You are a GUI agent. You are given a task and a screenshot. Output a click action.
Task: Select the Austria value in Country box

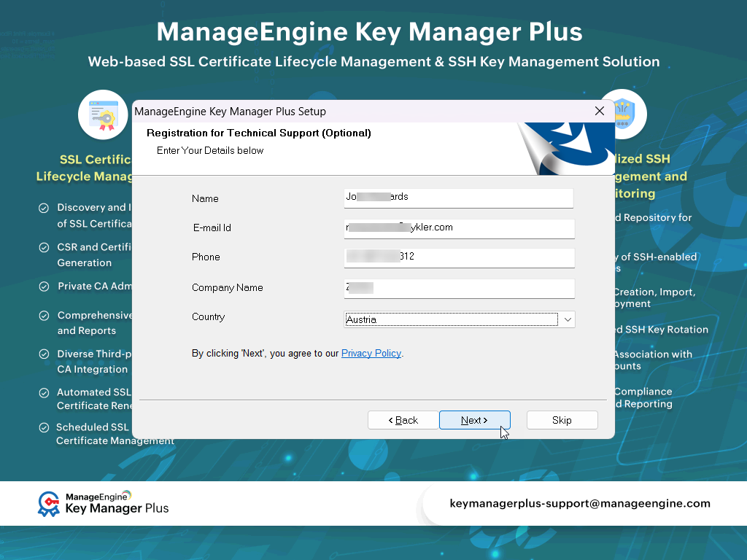[x=361, y=319]
